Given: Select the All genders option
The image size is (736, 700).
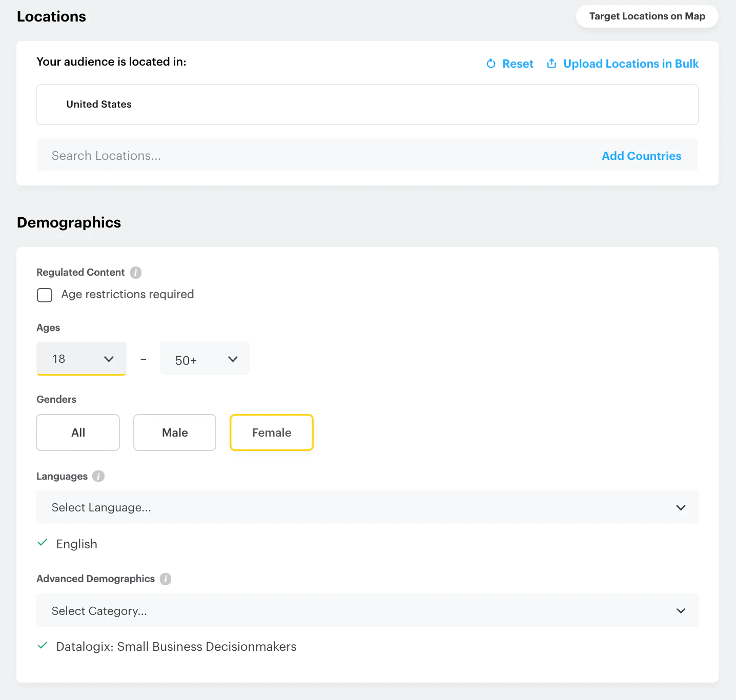Looking at the screenshot, I should [x=78, y=433].
